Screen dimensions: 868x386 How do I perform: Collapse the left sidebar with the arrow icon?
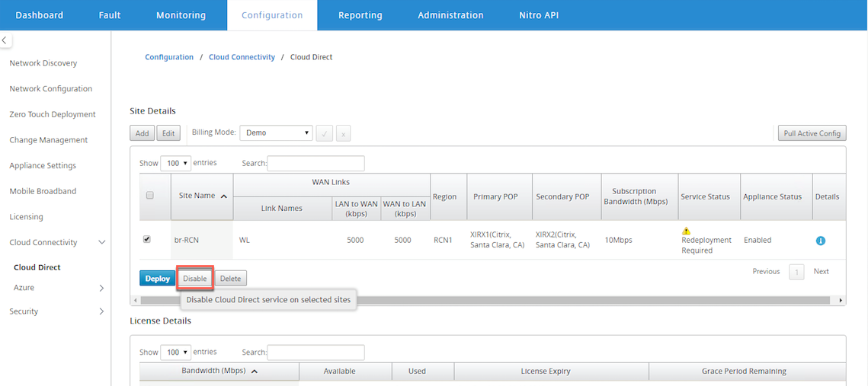pos(5,40)
